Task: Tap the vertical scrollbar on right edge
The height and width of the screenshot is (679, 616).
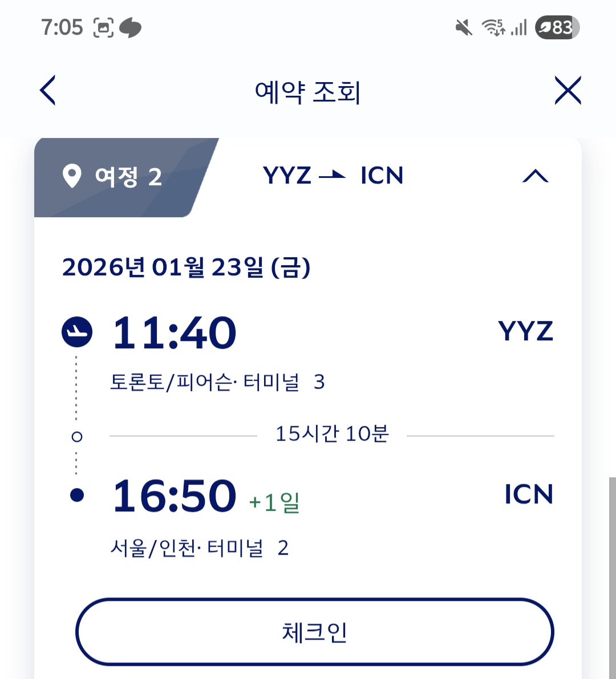Action: coord(612,576)
